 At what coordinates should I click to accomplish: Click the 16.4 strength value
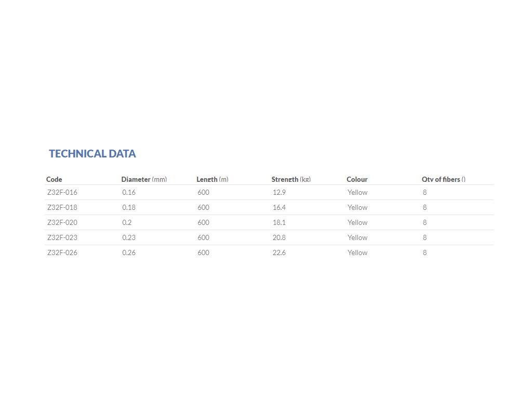pyautogui.click(x=279, y=207)
